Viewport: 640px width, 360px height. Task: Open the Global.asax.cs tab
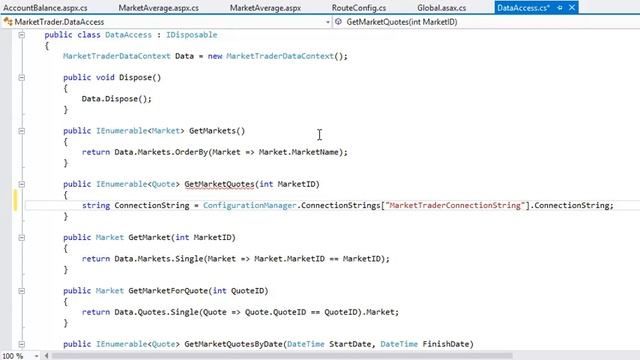[441, 7]
